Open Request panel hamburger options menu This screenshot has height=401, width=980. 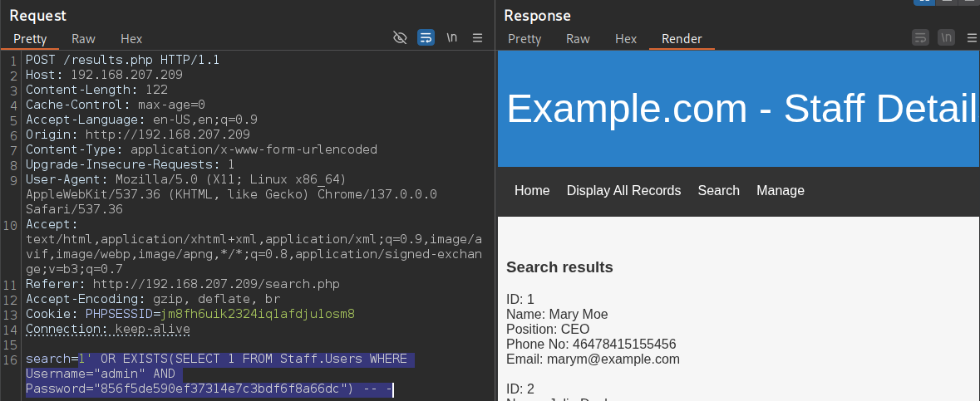(477, 38)
